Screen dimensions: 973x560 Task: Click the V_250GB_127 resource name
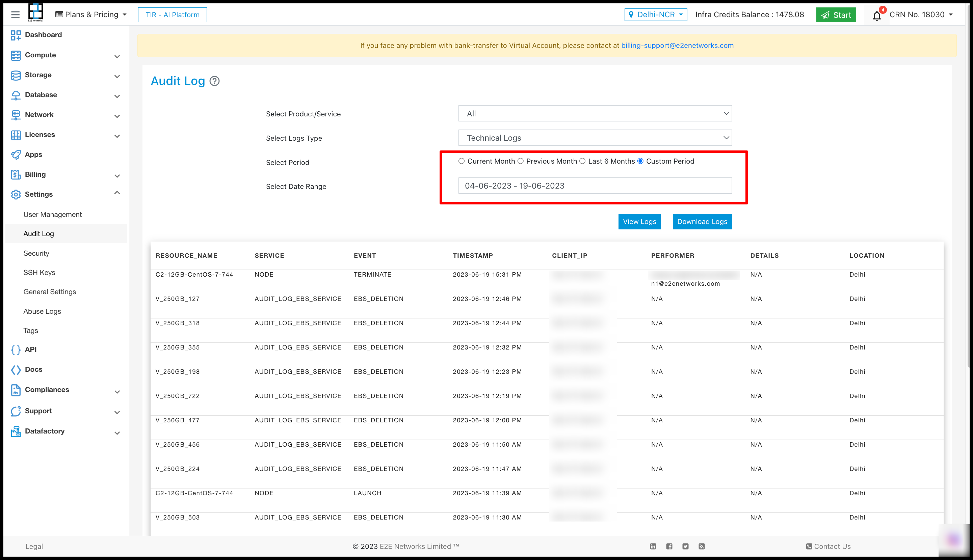(178, 299)
